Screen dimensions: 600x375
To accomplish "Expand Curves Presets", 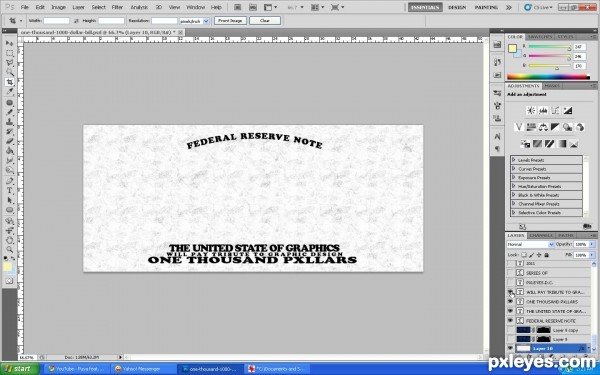I will tap(514, 169).
